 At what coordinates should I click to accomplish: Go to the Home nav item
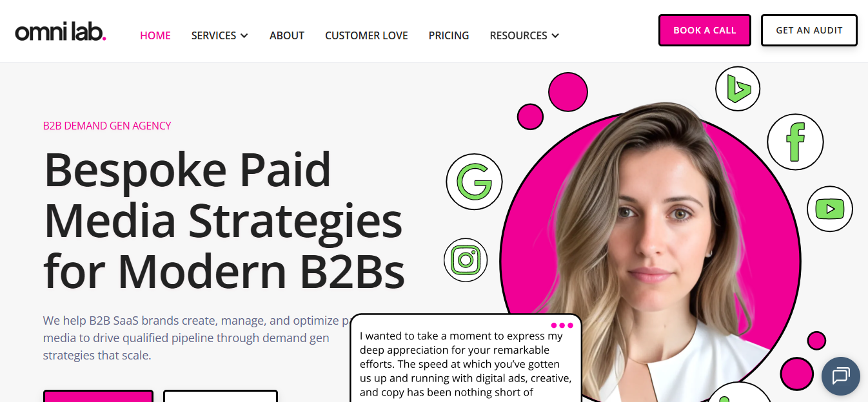[155, 35]
